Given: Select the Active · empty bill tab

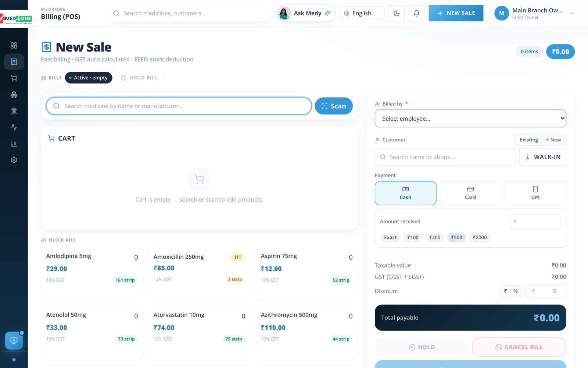Looking at the screenshot, I should click(89, 78).
